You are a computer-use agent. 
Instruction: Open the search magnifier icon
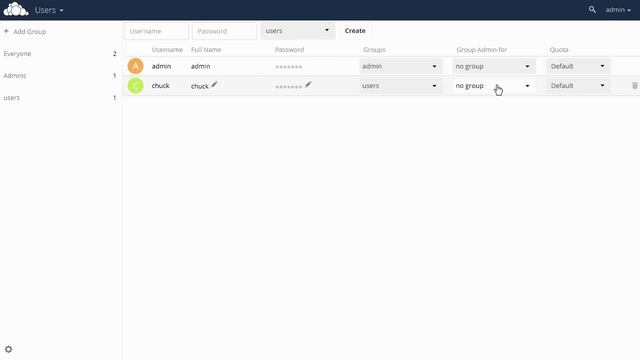pos(592,9)
